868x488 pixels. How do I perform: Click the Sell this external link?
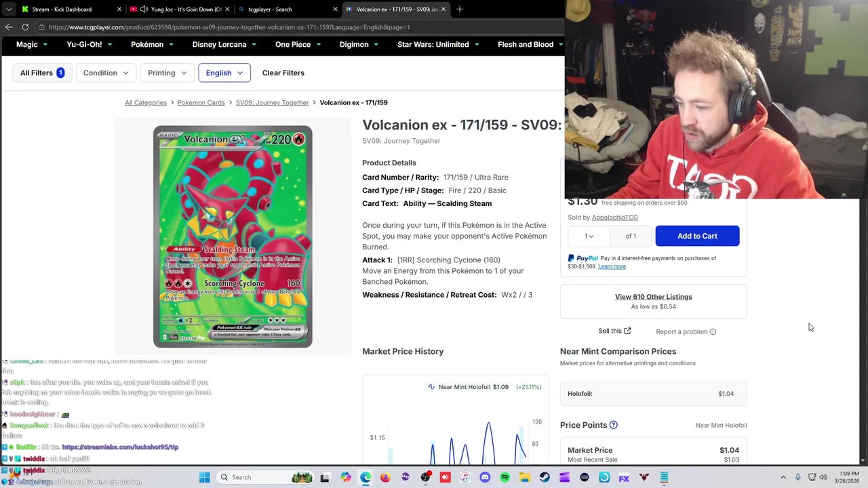point(614,331)
